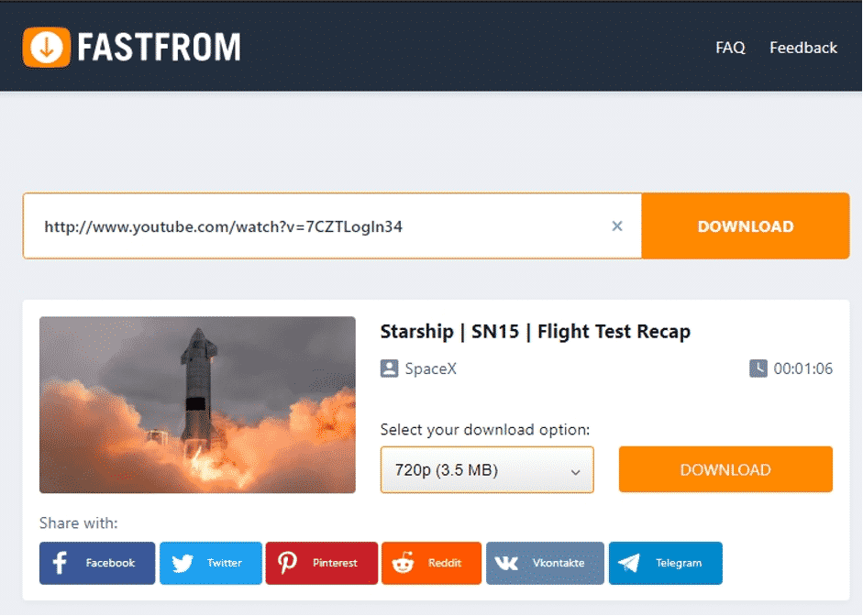Open the Feedback page

click(x=802, y=48)
